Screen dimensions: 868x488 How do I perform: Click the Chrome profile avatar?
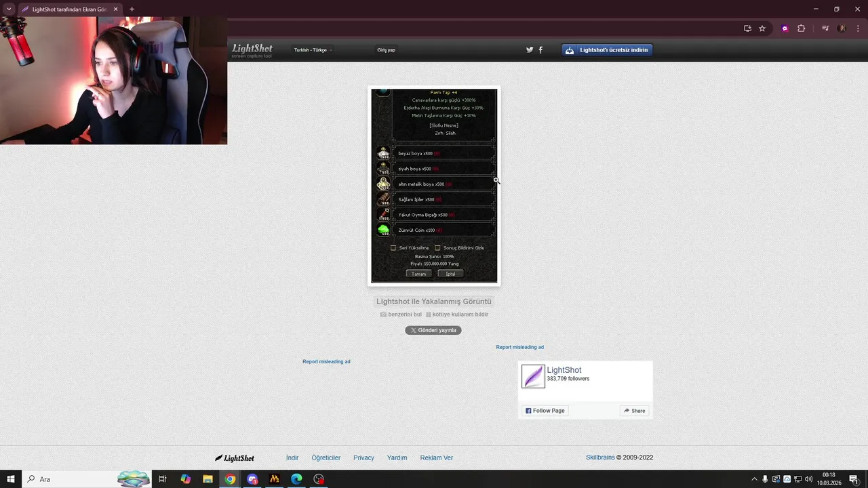pos(842,28)
